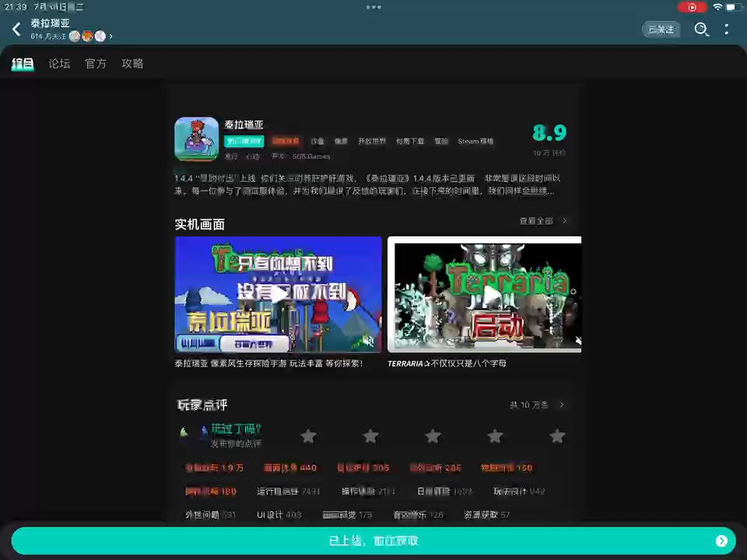Rate two stars in player reviews
Viewport: 747px width, 560px height.
click(370, 436)
